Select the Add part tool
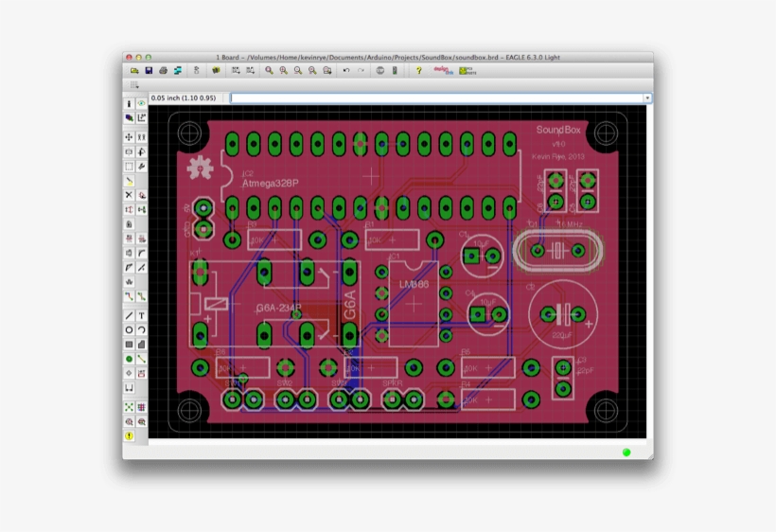Viewport: 776px width, 532px height. tap(142, 195)
